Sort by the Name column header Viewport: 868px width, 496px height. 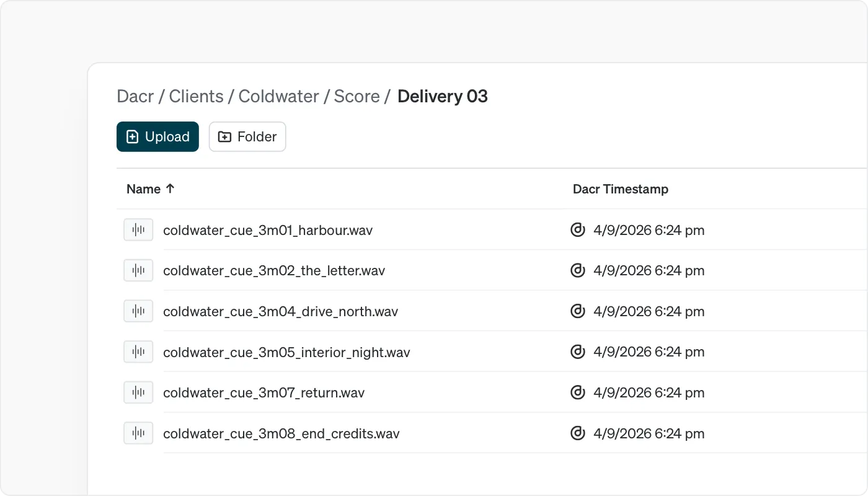151,189
